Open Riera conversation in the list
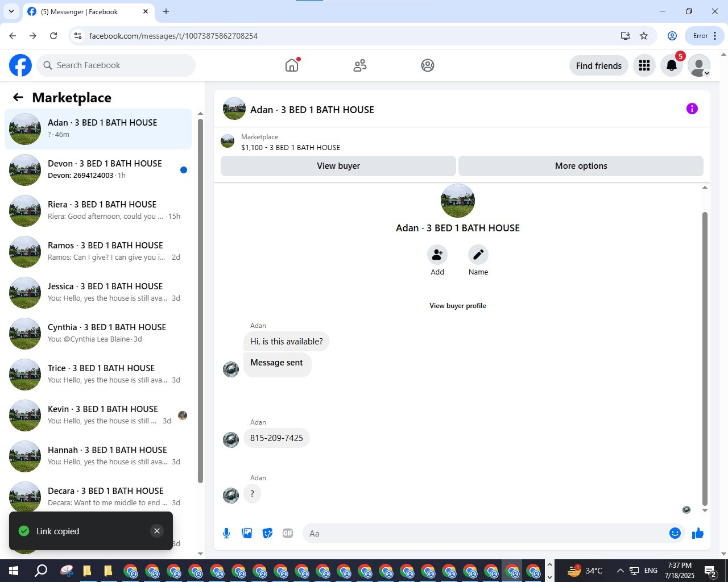 click(98, 211)
